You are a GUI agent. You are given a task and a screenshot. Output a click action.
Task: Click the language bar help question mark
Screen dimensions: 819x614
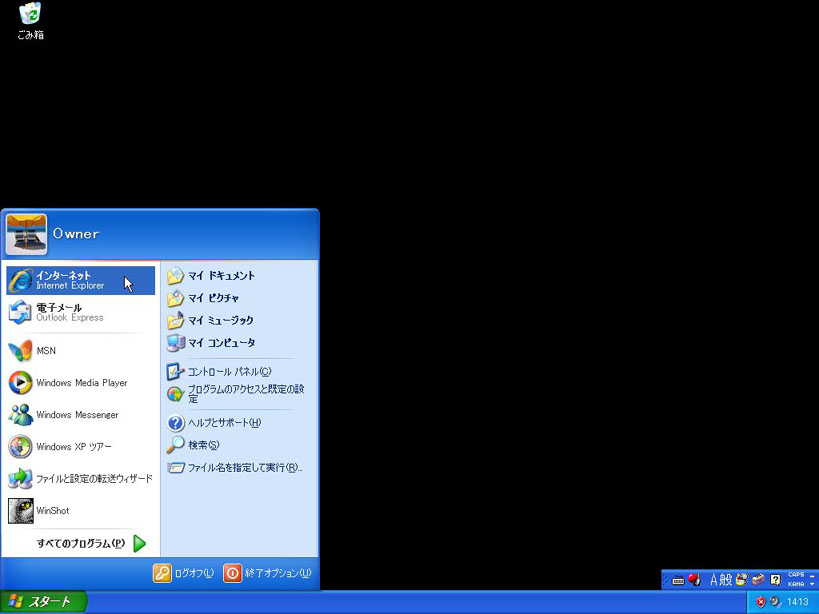point(775,580)
